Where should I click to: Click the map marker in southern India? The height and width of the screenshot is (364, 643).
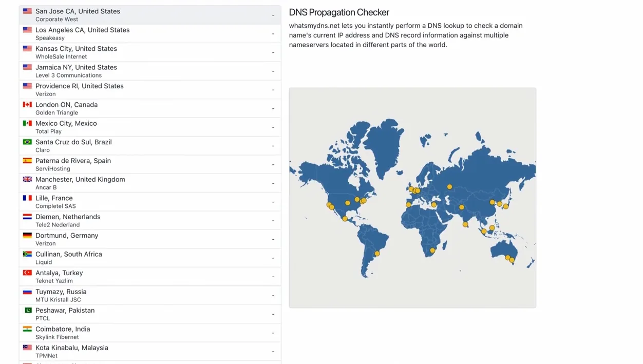click(465, 224)
